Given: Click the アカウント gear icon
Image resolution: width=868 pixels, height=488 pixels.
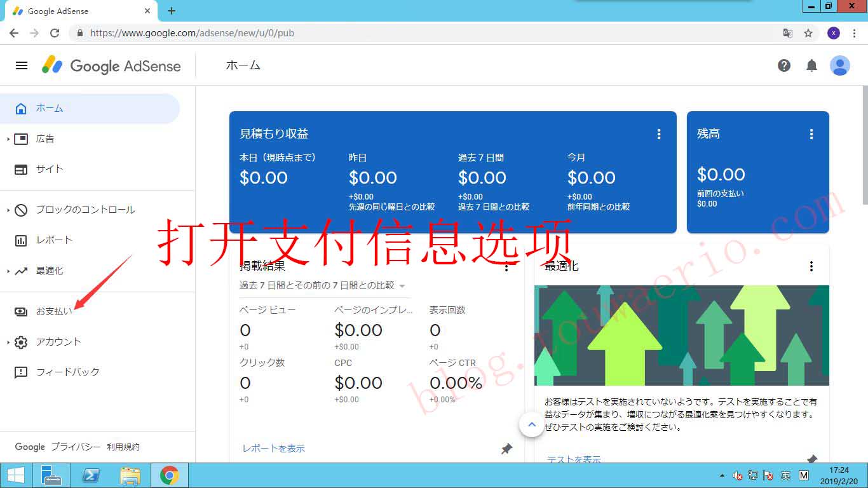Looking at the screenshot, I should pyautogui.click(x=21, y=342).
